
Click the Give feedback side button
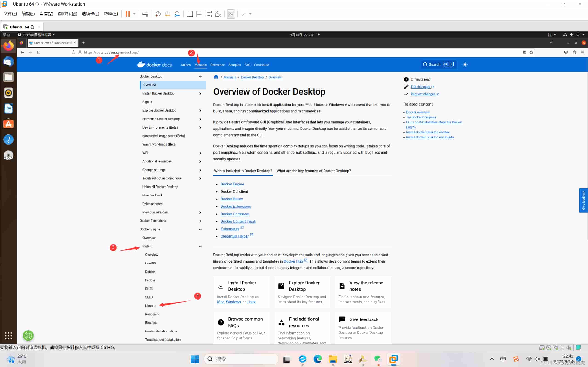coord(583,200)
